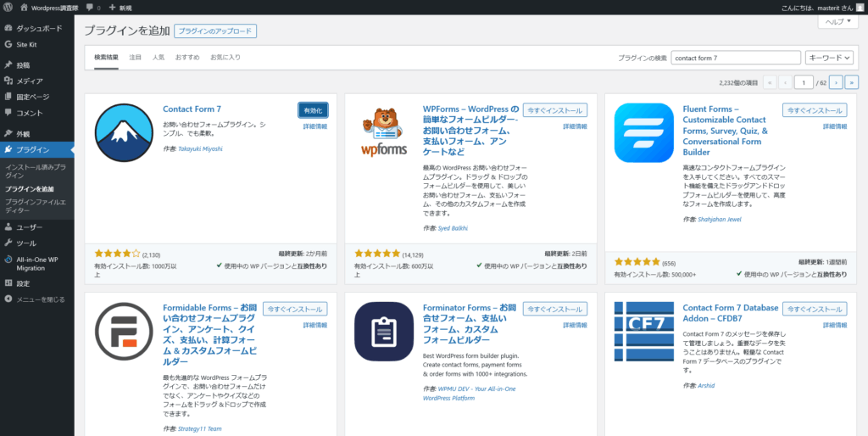This screenshot has height=436, width=868.
Task: Click inside the plugin search field
Action: tap(735, 58)
